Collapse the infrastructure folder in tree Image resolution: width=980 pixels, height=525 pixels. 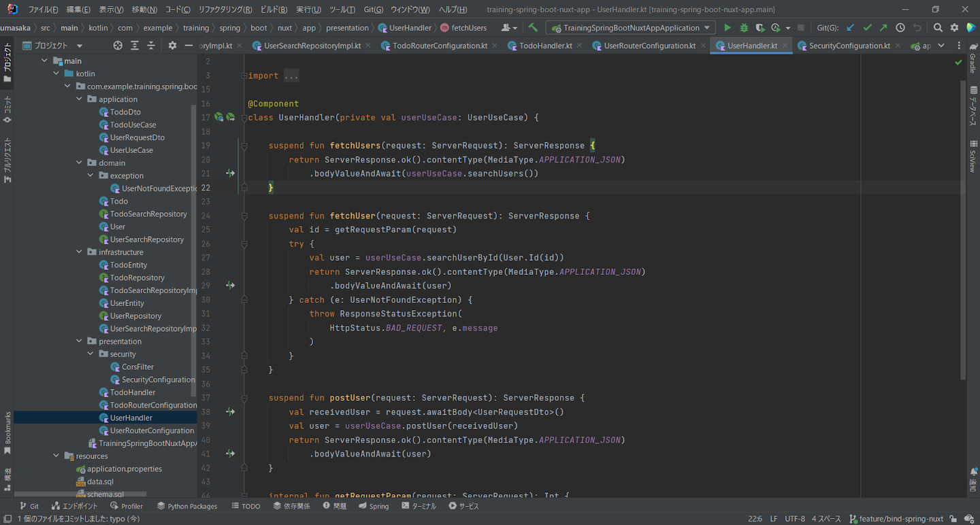pyautogui.click(x=80, y=252)
